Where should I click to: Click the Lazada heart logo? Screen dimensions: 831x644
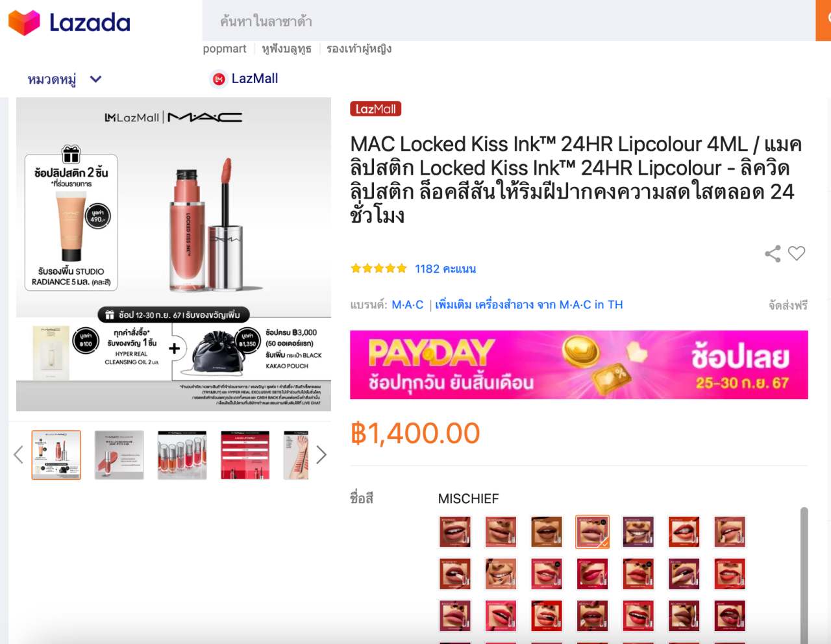coord(24,22)
